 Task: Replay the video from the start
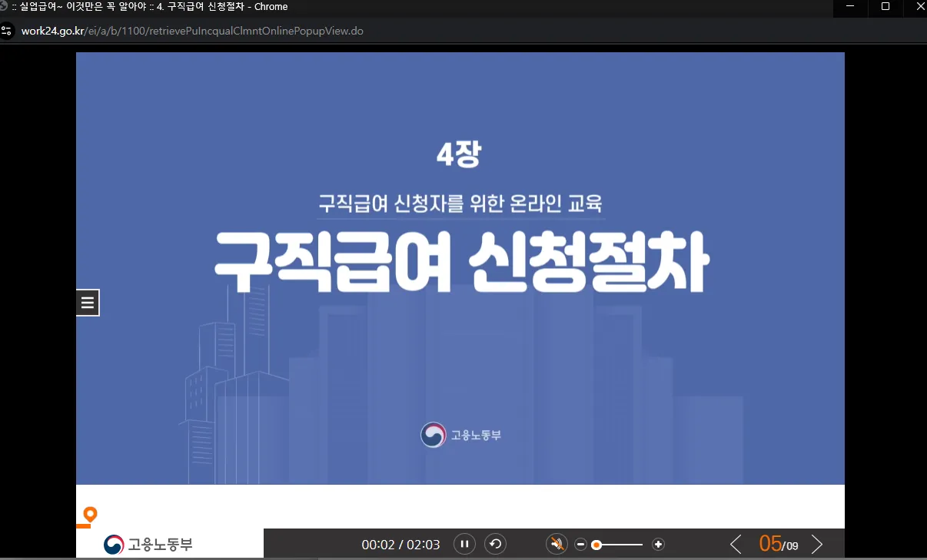pyautogui.click(x=496, y=545)
